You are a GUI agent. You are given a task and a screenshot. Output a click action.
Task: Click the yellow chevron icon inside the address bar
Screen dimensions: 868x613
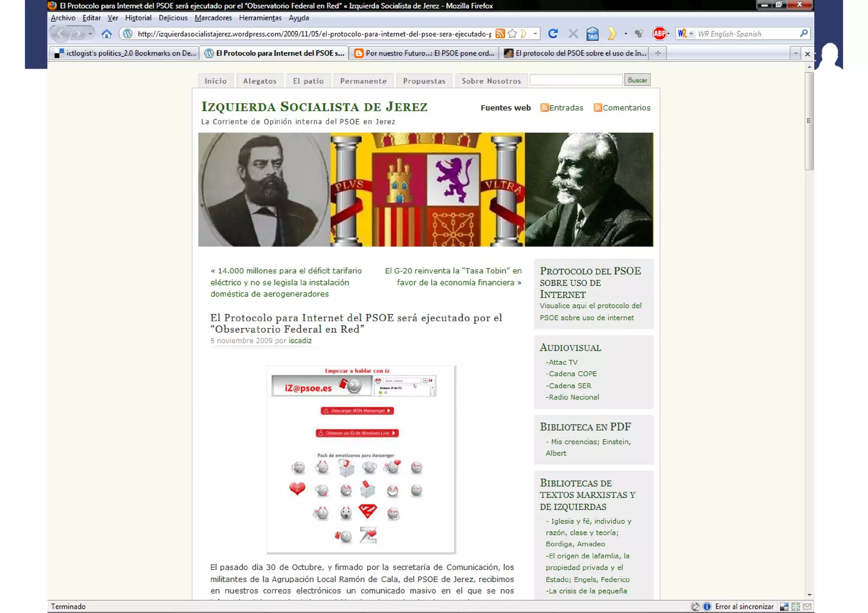[523, 34]
